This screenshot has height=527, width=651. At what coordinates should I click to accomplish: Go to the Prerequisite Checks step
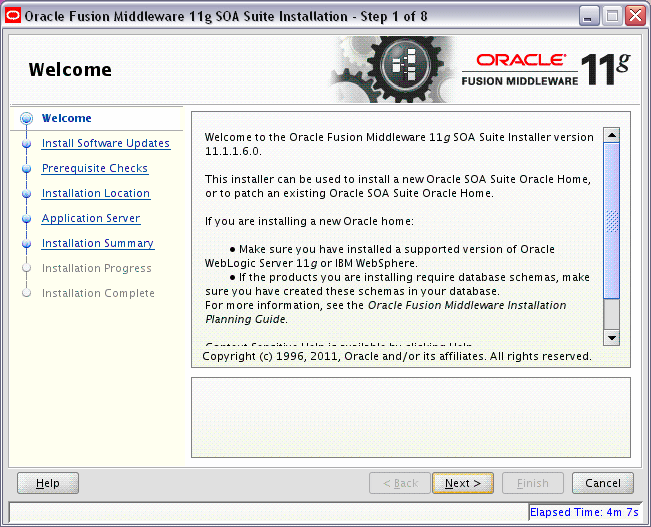click(x=95, y=168)
